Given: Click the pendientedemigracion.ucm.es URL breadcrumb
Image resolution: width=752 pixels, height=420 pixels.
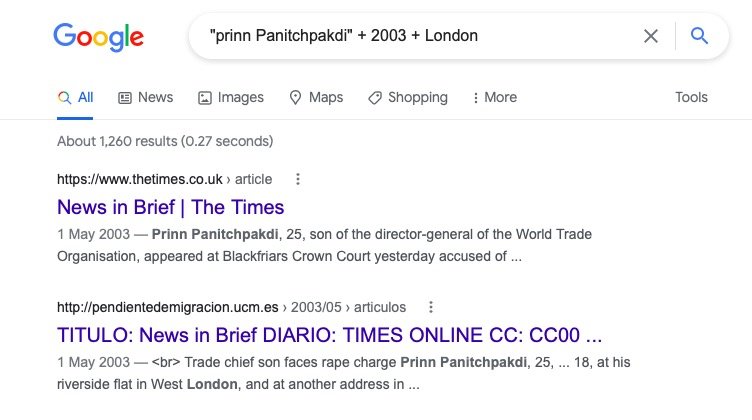Looking at the screenshot, I should coord(232,307).
